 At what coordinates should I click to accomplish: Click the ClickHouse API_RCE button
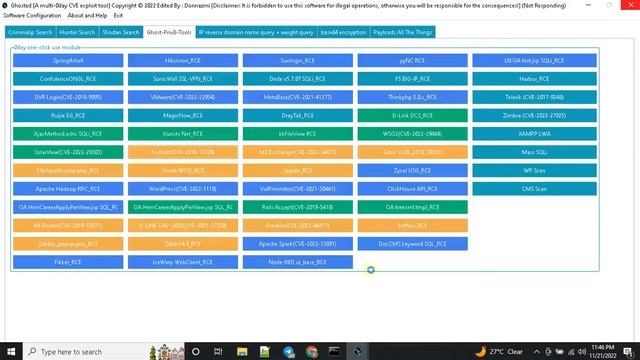point(413,189)
